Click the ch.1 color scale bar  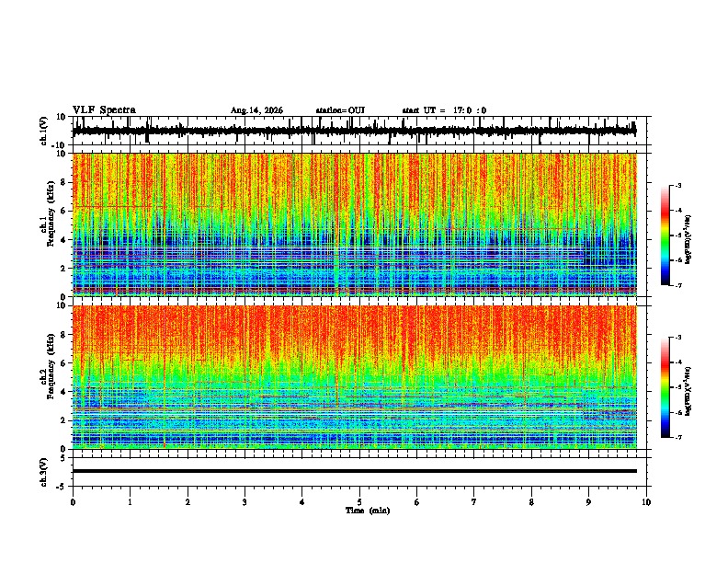pos(665,236)
